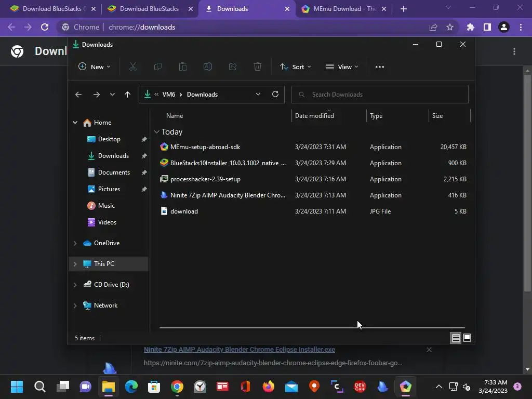This screenshot has height=399, width=532.
Task: Click the Search Downloads field
Action: pyautogui.click(x=380, y=95)
